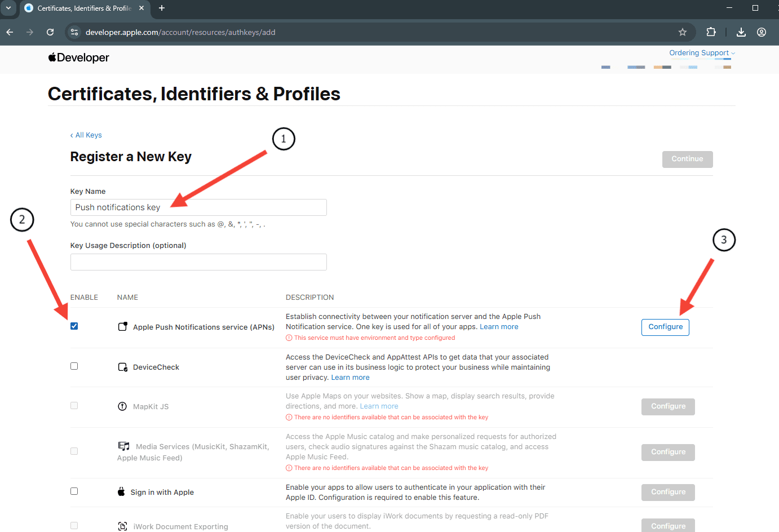This screenshot has height=532, width=779.
Task: Expand the Ordering Support dropdown
Action: (x=702, y=53)
